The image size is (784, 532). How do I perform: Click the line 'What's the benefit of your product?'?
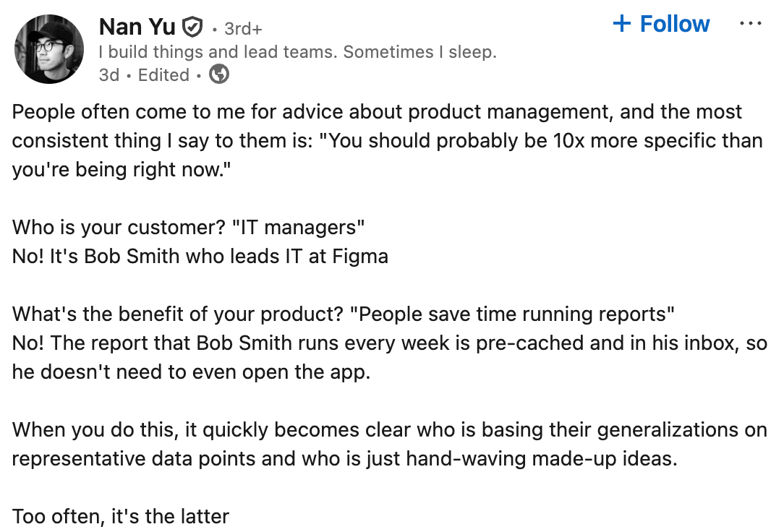(343, 314)
